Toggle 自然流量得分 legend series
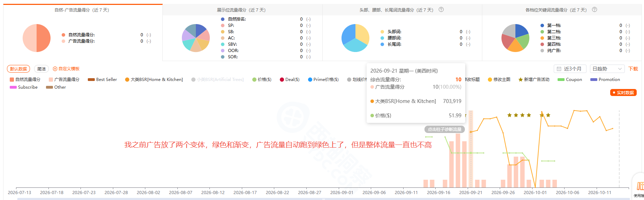The width and height of the screenshot is (644, 200). click(x=25, y=80)
